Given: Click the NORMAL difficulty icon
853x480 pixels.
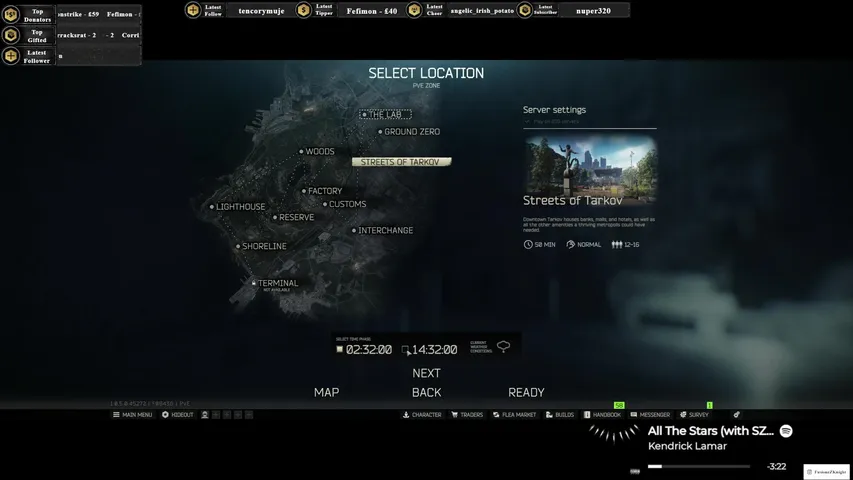Looking at the screenshot, I should pyautogui.click(x=570, y=244).
